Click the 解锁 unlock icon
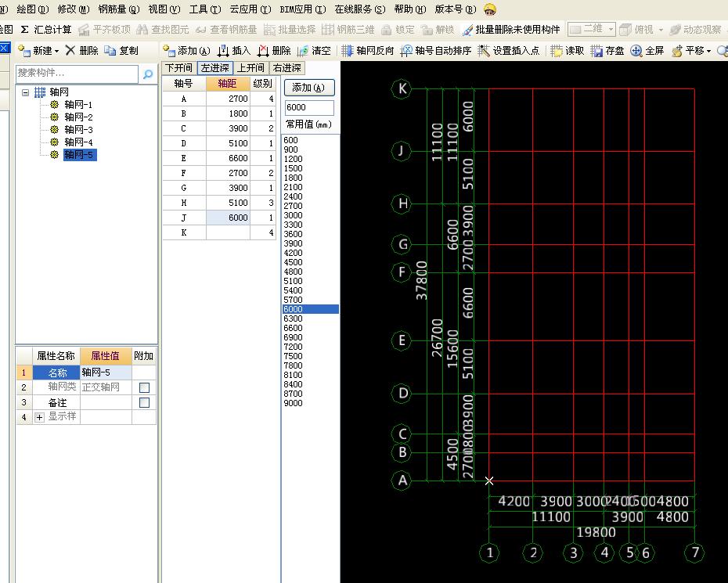This screenshot has height=583, width=728. 427,30
